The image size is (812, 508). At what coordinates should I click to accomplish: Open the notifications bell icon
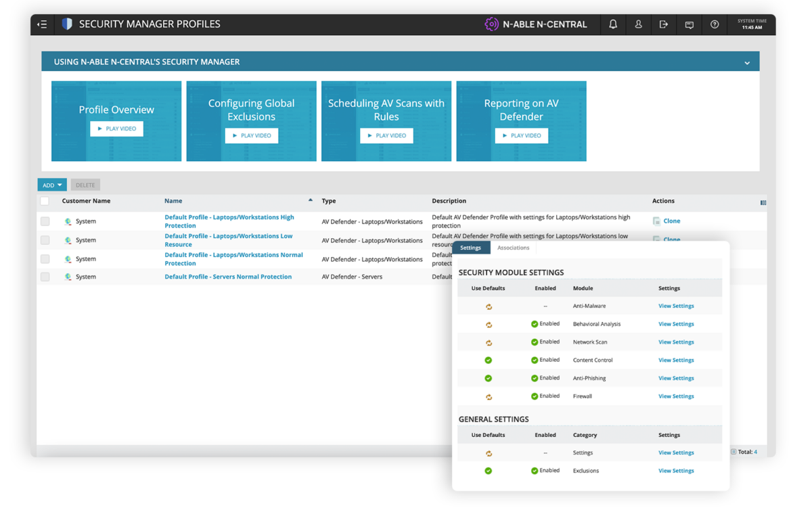(612, 24)
